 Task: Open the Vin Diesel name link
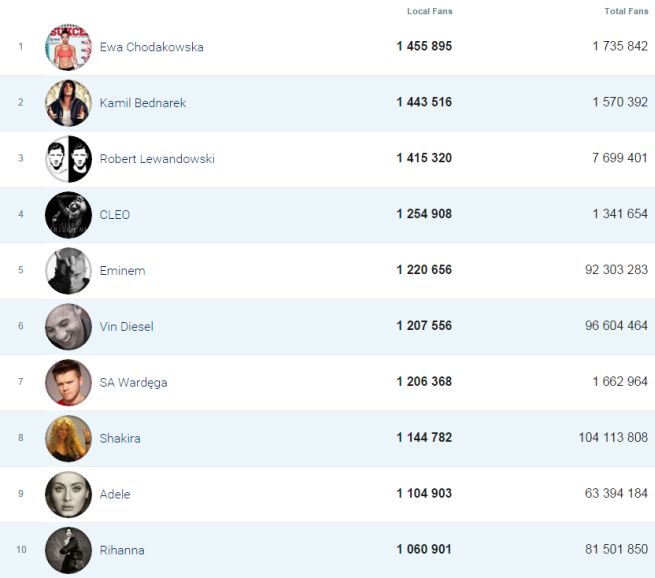(x=126, y=327)
